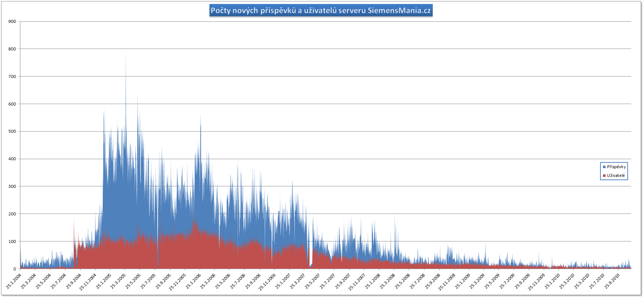Select the 25.5.2010 date axis label
Viewport: 644px width, 298px height.
tap(581, 281)
